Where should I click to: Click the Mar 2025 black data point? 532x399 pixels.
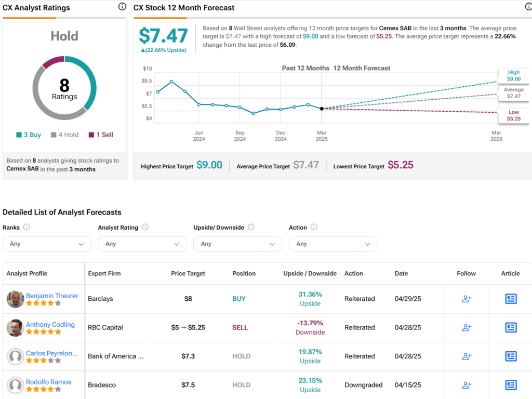(322, 109)
